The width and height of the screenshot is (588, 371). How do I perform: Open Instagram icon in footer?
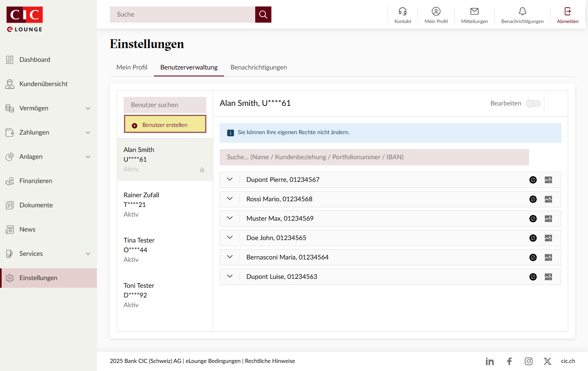point(528,361)
